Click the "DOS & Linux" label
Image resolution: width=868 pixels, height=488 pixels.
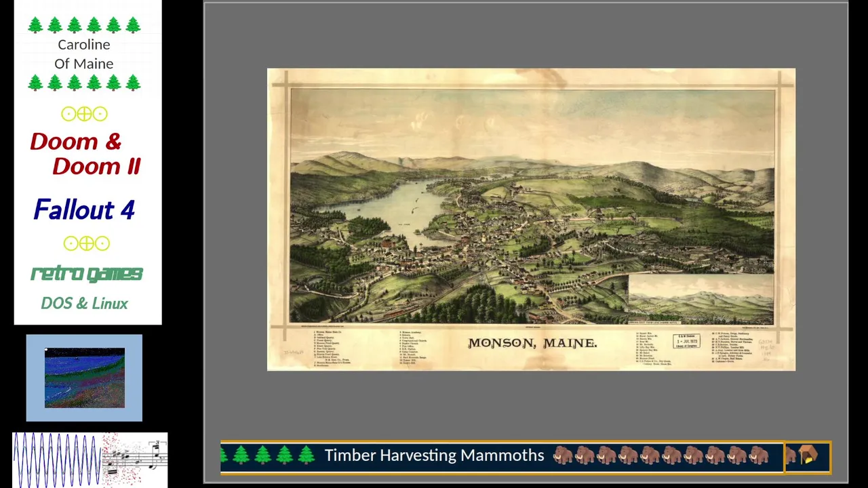[x=84, y=303]
